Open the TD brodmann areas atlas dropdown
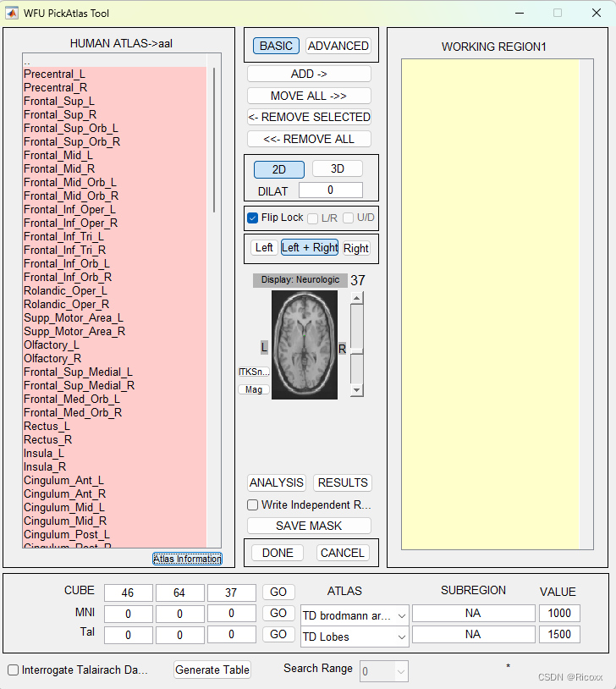 coord(355,615)
